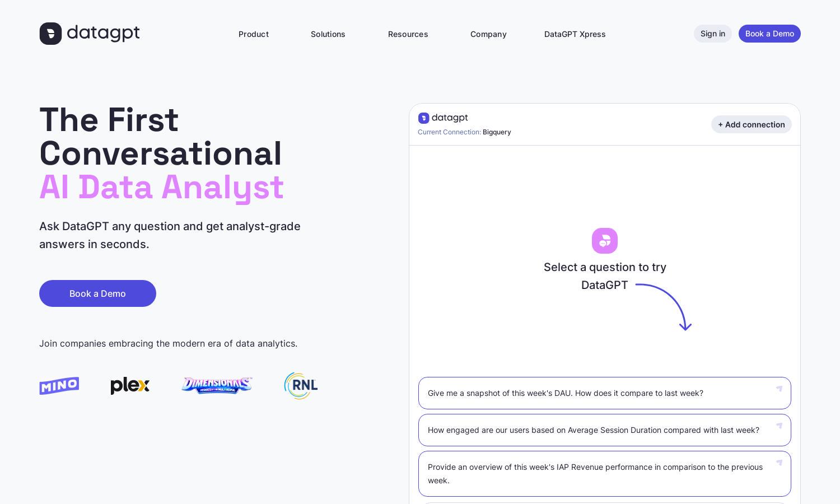Image resolution: width=840 pixels, height=504 pixels.
Task: Click the Sign in button
Action: [713, 34]
